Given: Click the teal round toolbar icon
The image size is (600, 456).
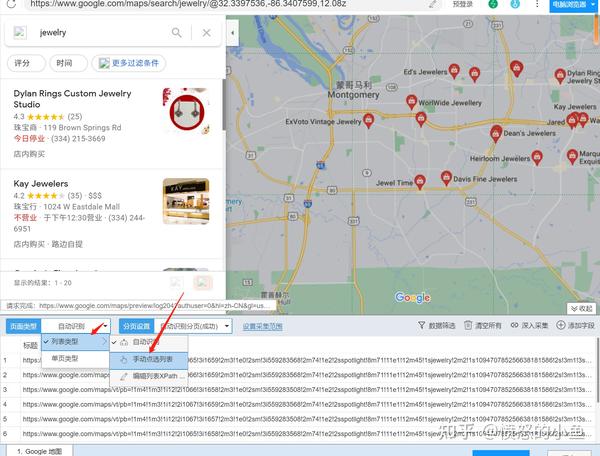Looking at the screenshot, I should (x=515, y=4).
